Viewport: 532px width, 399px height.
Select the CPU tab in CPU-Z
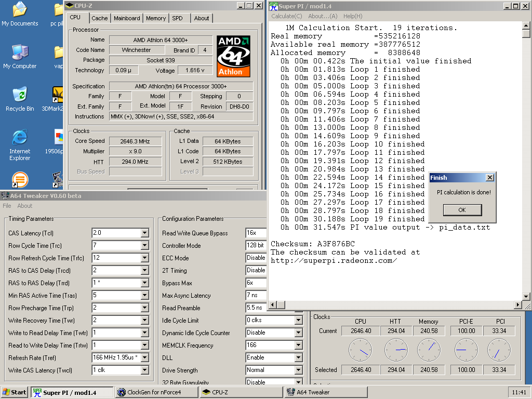click(75, 17)
